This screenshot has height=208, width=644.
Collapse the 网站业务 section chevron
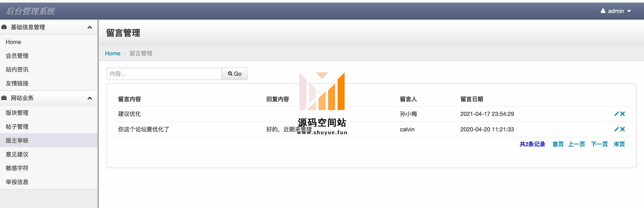(90, 98)
